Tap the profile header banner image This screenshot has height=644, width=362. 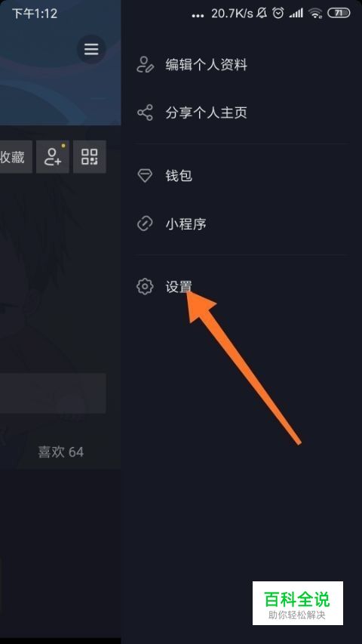click(60, 63)
